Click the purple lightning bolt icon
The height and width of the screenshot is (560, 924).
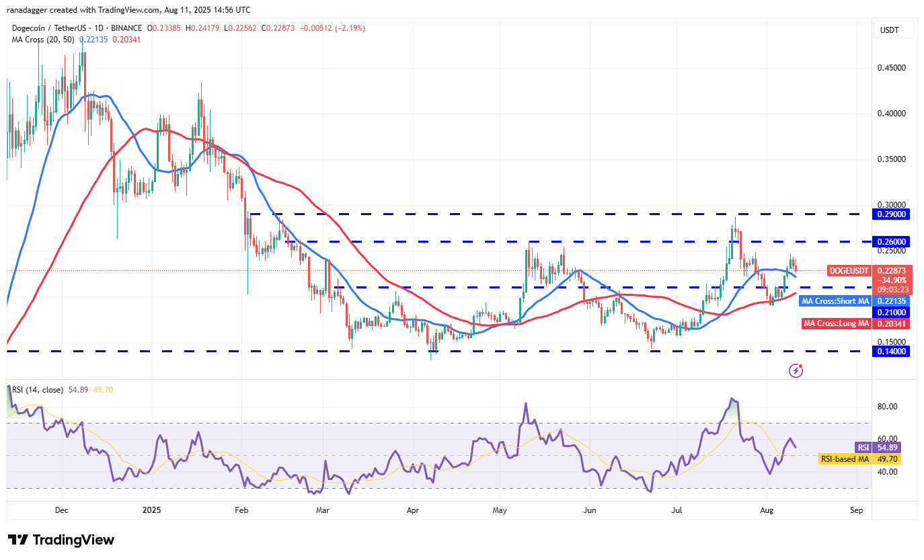[x=796, y=370]
